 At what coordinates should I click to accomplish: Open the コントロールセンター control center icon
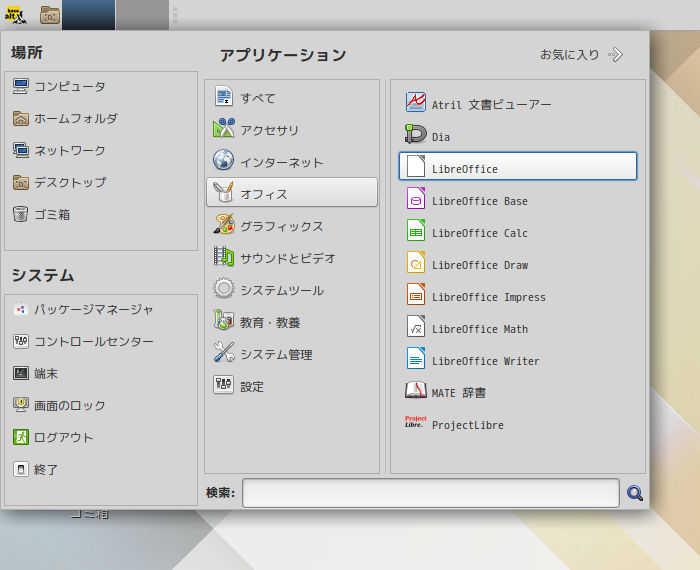(21, 341)
